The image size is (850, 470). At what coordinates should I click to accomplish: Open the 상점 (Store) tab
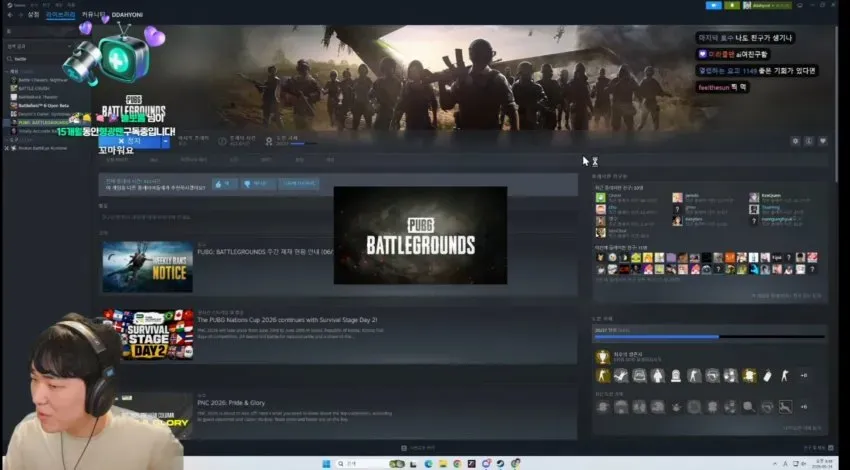pyautogui.click(x=34, y=15)
